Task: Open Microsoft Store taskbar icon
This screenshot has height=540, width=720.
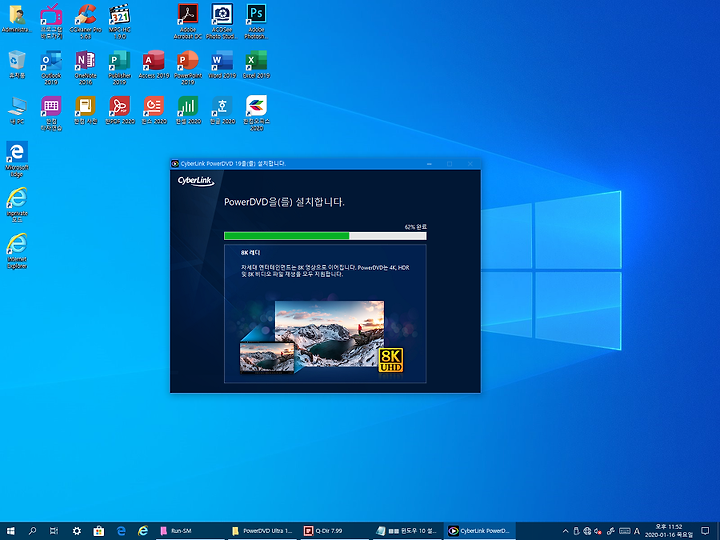Action: 98,531
